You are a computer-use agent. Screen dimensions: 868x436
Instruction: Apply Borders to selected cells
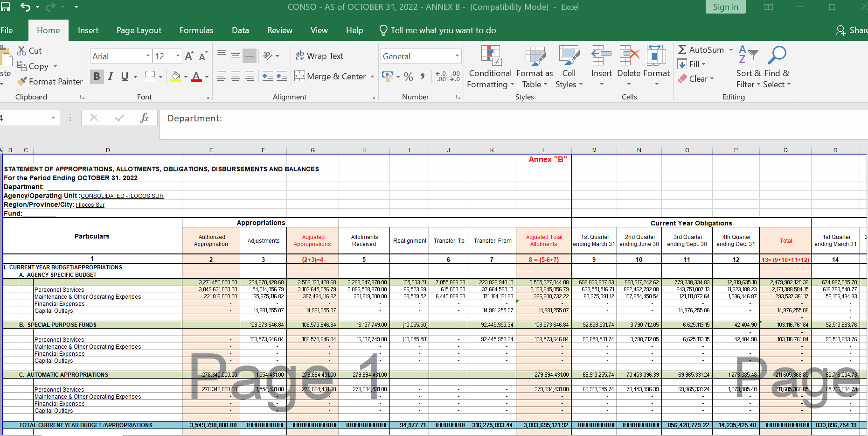click(150, 76)
